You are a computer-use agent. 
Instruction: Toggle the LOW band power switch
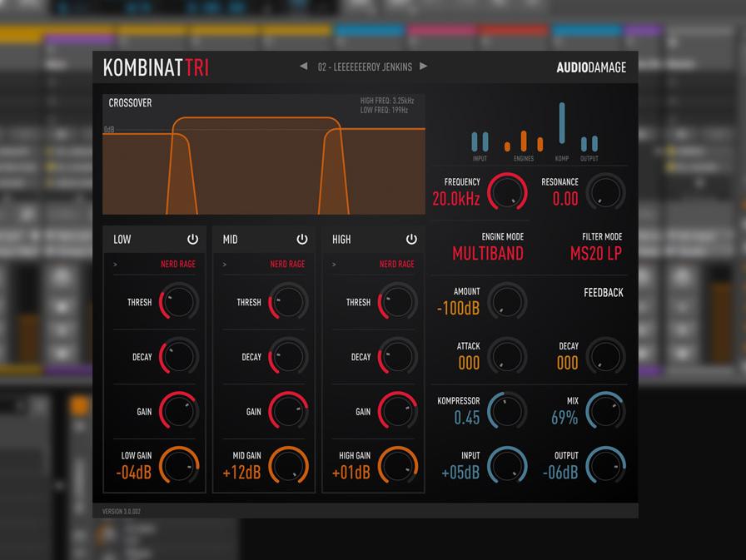(192, 239)
